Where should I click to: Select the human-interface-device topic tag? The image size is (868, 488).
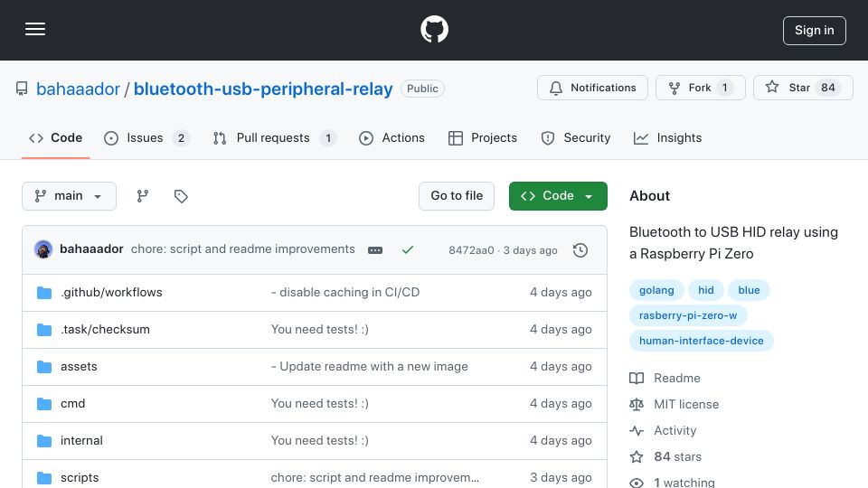point(702,341)
